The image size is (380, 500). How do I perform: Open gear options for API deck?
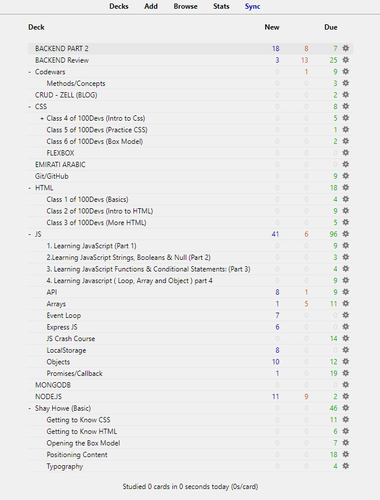pos(346,292)
